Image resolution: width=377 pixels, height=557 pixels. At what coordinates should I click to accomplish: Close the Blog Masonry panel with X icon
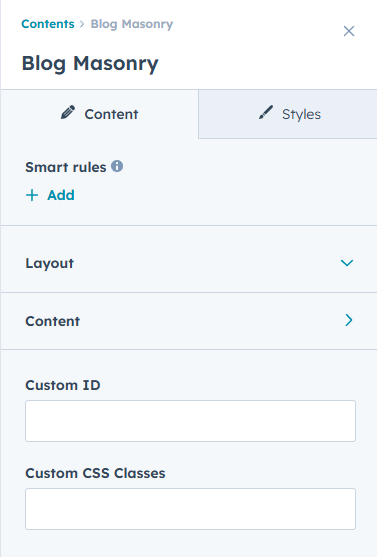349,31
